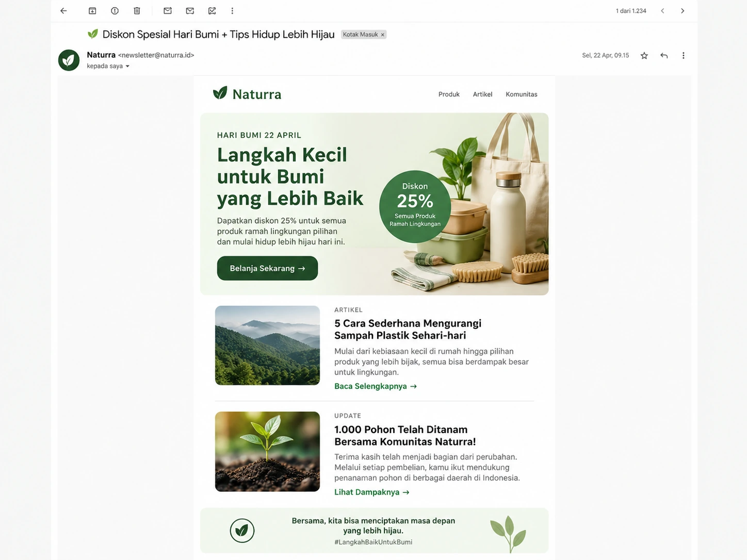Open the seedling sprout thumbnail
The width and height of the screenshot is (747, 560).
pos(267,452)
